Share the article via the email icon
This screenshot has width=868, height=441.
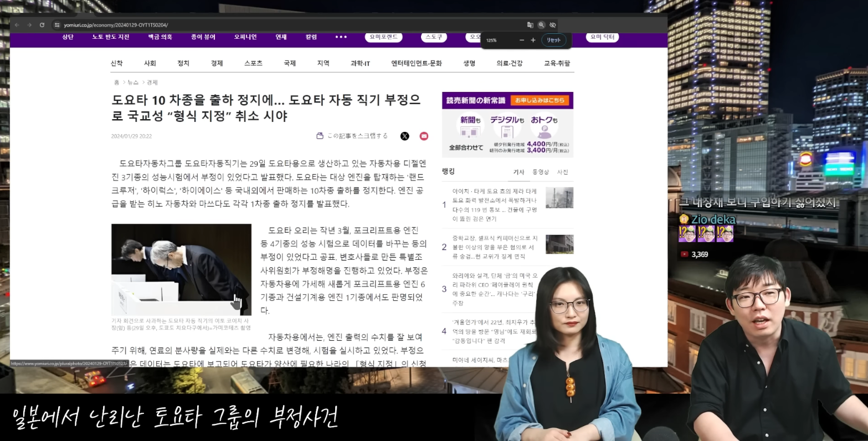[x=424, y=135]
